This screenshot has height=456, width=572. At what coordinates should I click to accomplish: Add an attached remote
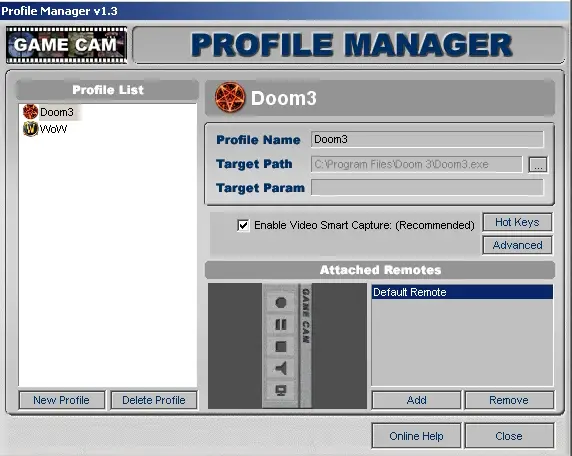416,400
